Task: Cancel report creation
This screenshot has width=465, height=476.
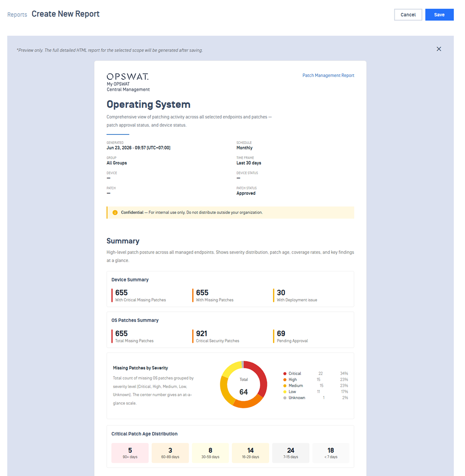Action: point(408,15)
